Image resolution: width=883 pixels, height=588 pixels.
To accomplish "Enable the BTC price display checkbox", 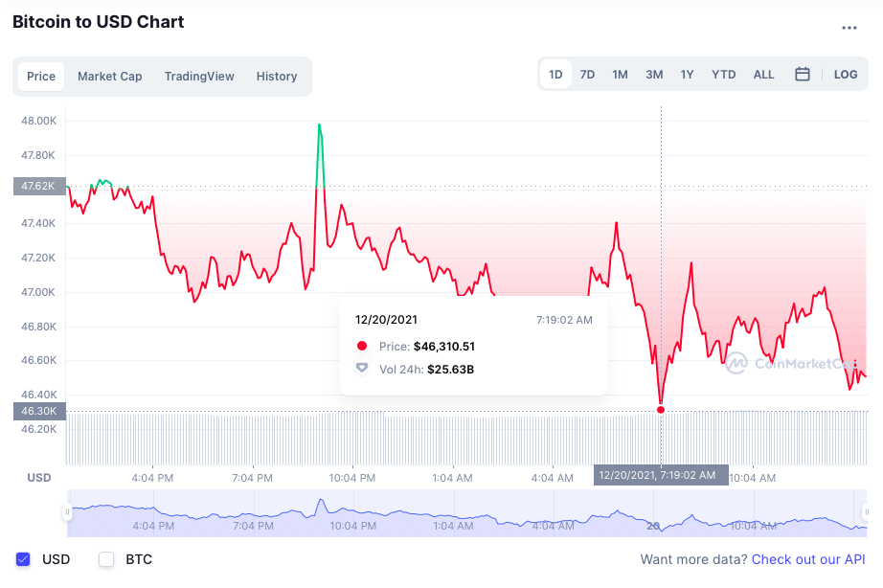I will [105, 559].
